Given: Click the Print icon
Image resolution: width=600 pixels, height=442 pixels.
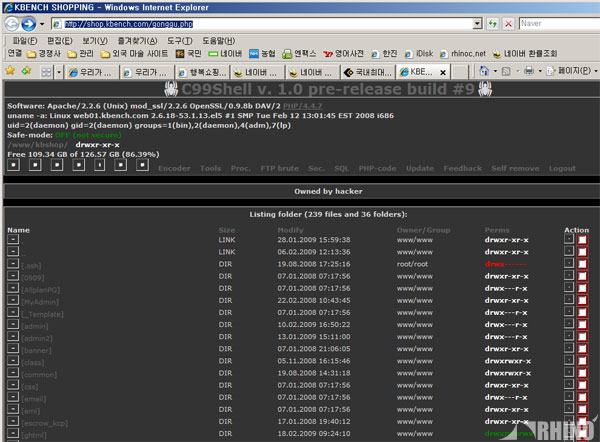Looking at the screenshot, I should click(x=529, y=71).
